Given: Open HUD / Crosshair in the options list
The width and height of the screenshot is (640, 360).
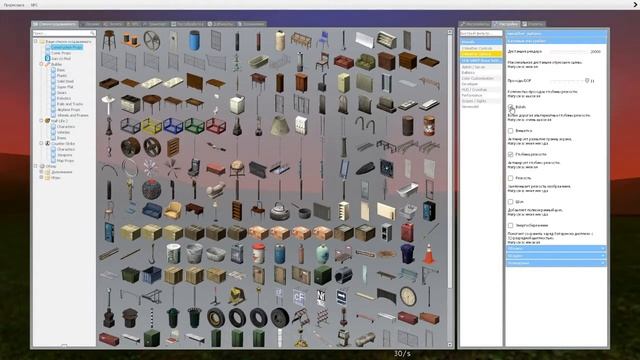Looking at the screenshot, I should (481, 89).
